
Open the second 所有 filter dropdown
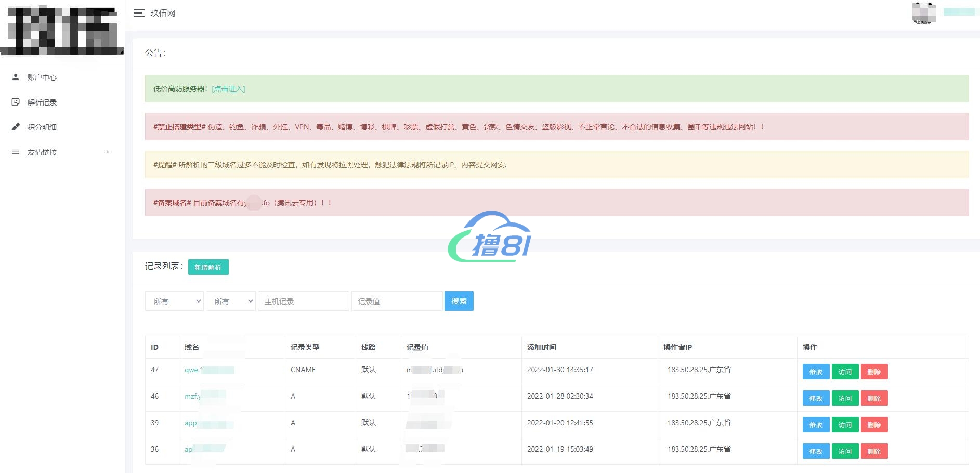[230, 301]
